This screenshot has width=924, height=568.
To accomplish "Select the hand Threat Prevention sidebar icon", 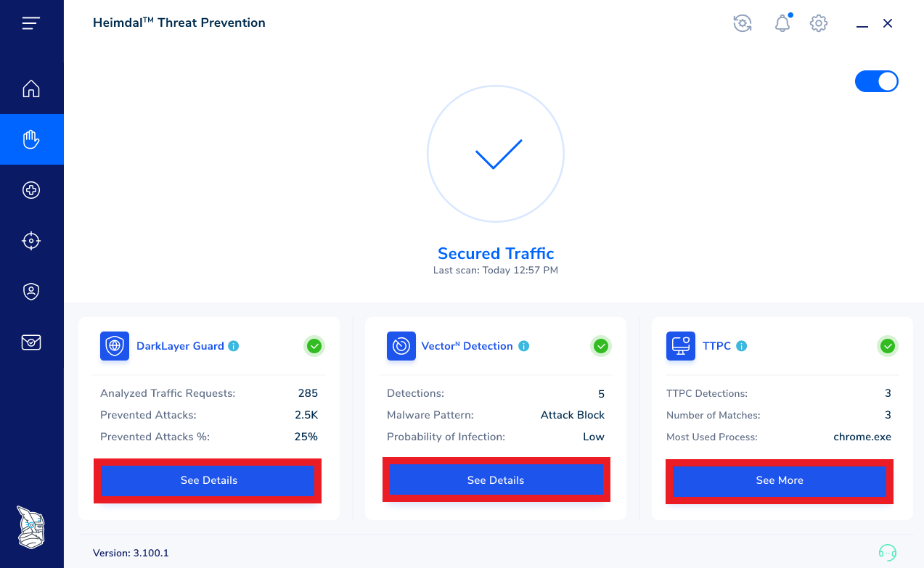I will pos(31,139).
